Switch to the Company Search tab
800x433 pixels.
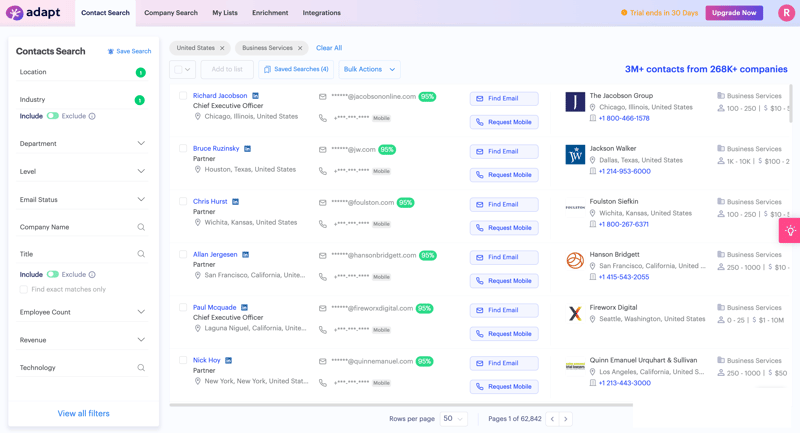click(170, 13)
